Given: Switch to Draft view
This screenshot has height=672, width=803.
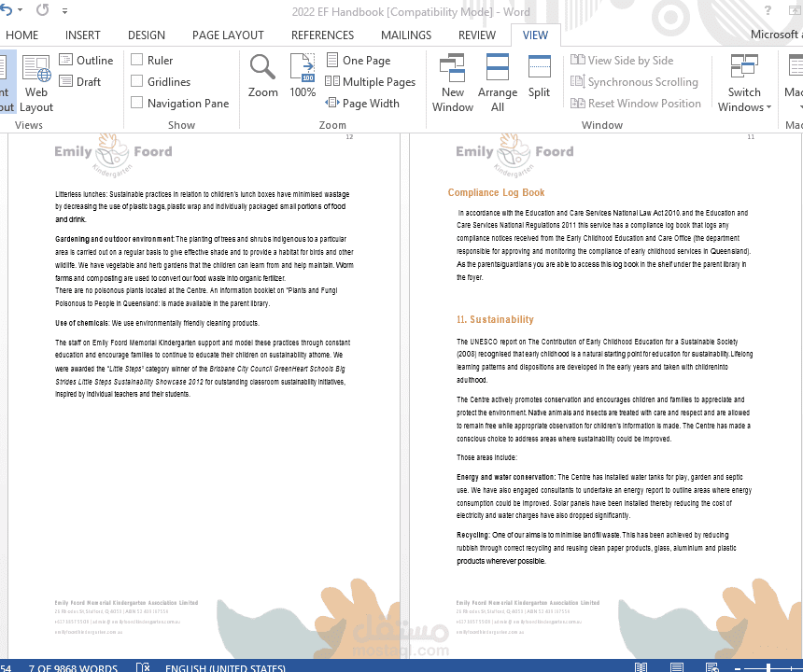Looking at the screenshot, I should coord(80,82).
